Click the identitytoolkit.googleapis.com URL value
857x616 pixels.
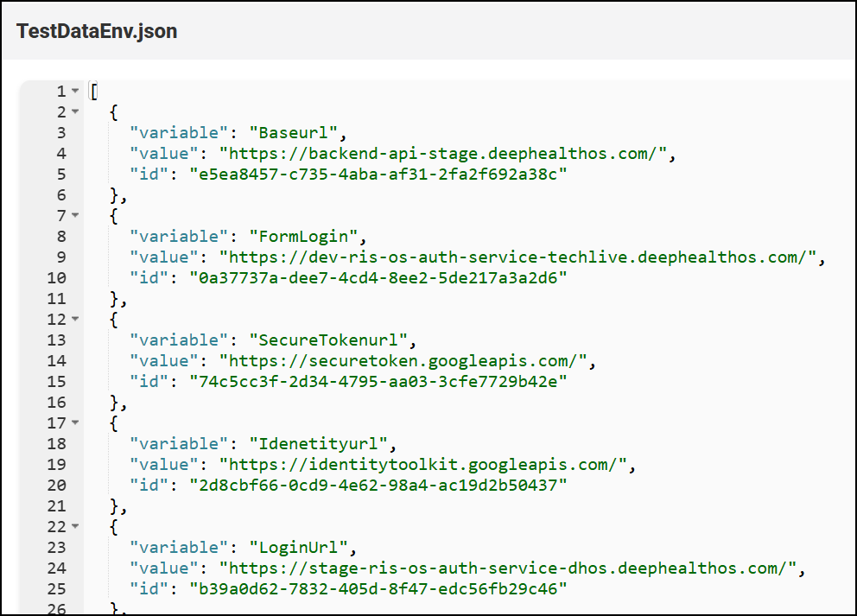423,465
